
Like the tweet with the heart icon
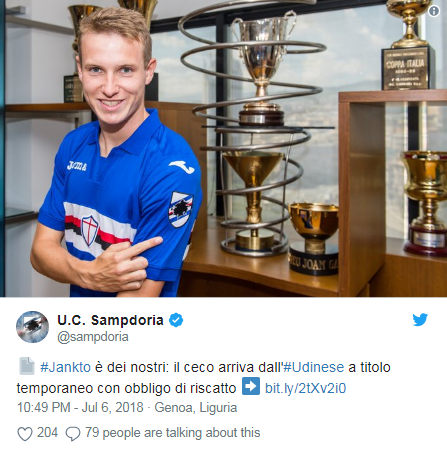pos(25,434)
